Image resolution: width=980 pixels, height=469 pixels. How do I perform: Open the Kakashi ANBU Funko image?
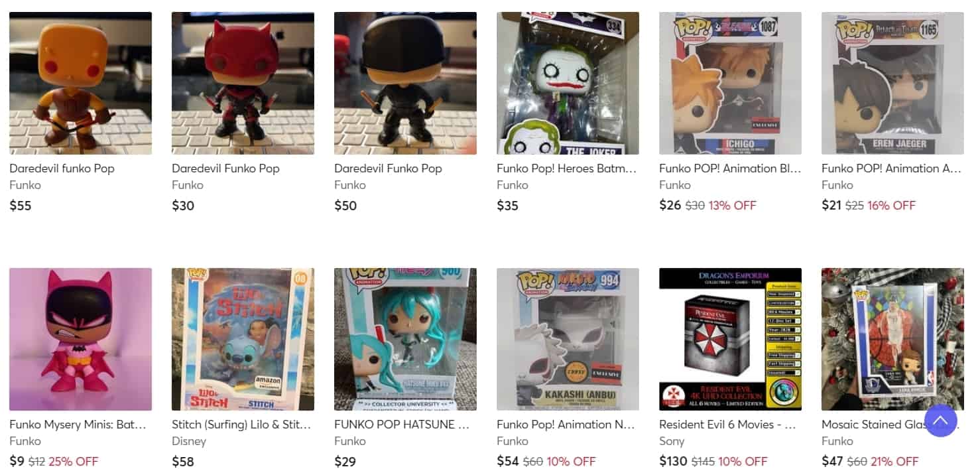pos(568,339)
